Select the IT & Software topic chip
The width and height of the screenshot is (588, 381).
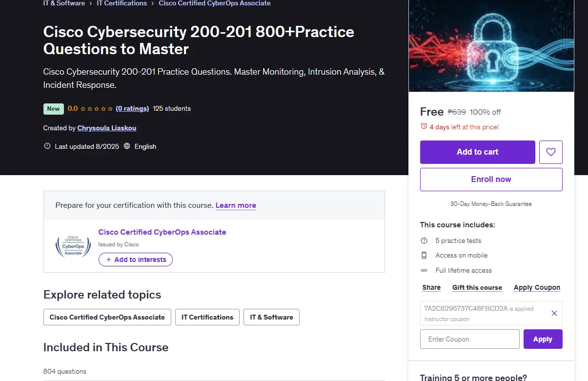(271, 317)
